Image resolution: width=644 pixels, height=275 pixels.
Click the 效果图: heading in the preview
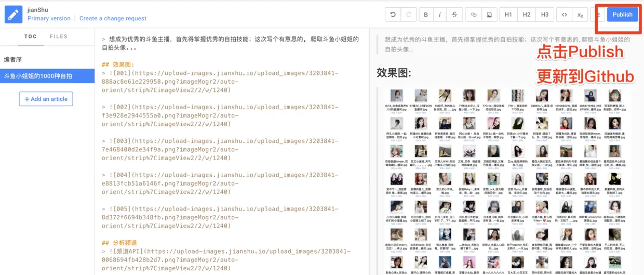coord(394,73)
